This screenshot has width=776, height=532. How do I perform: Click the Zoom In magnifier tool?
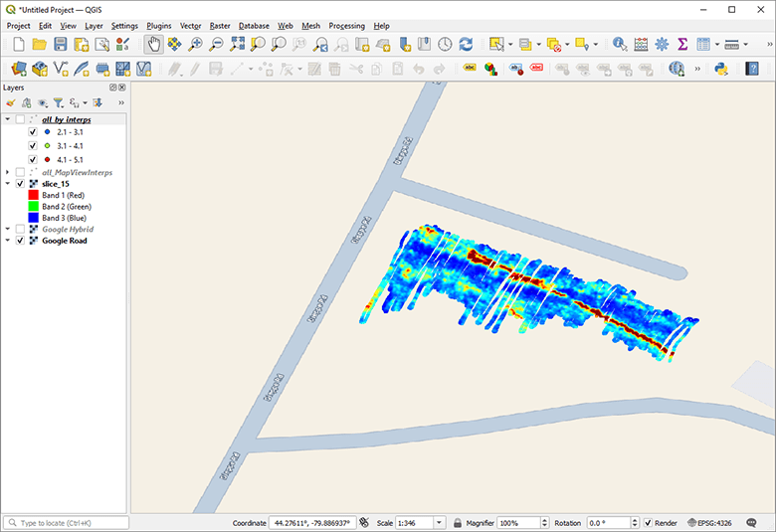[196, 44]
